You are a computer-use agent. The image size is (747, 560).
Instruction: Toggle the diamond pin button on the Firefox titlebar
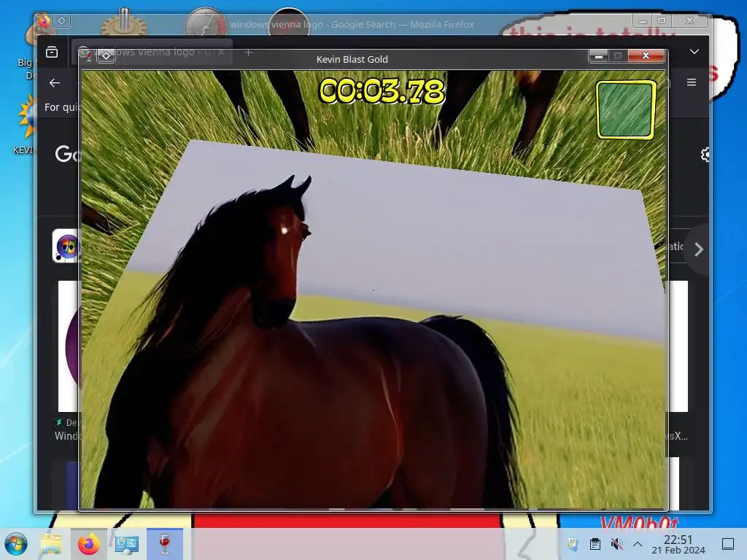pyautogui.click(x=62, y=20)
